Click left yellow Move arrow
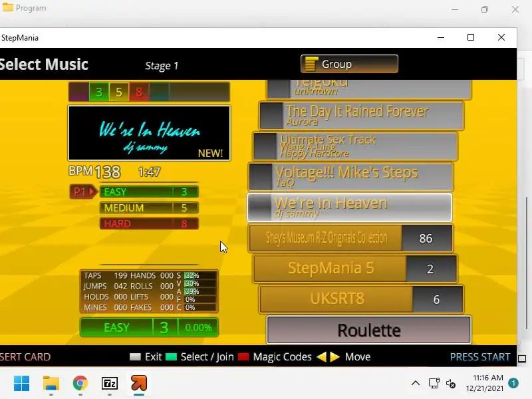 pos(322,356)
